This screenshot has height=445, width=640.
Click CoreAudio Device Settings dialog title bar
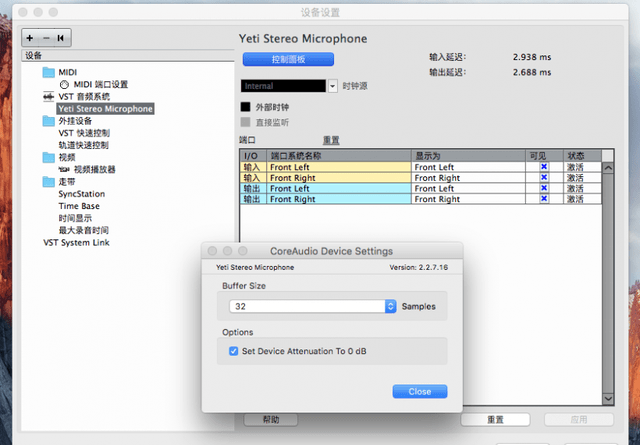click(332, 251)
